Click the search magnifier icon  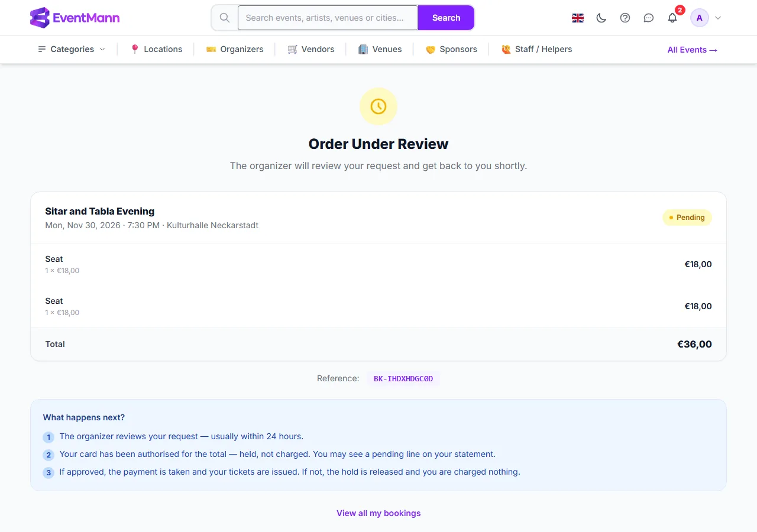coord(225,18)
